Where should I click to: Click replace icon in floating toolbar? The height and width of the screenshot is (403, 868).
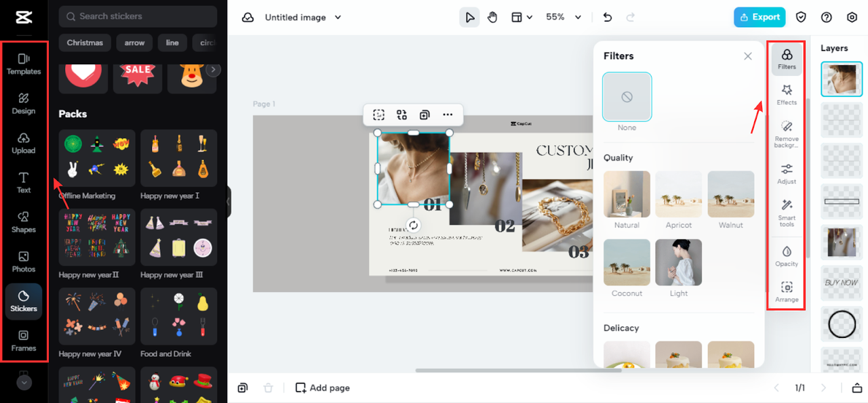[x=402, y=114]
